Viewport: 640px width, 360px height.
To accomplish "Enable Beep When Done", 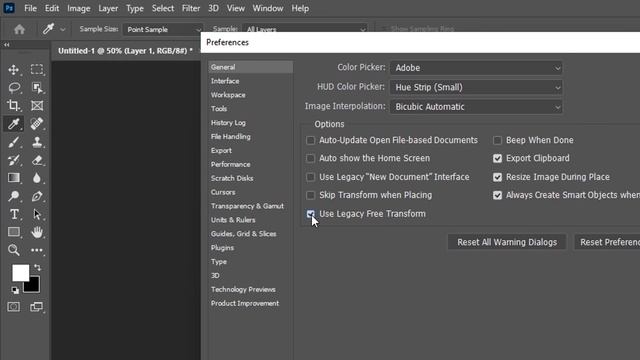I will click(x=497, y=140).
